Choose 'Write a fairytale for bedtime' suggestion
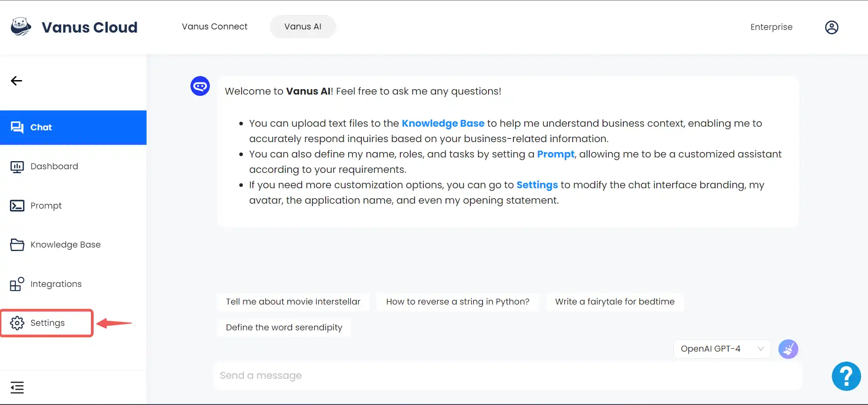Screen dimensions: 868x405 pyautogui.click(x=615, y=302)
